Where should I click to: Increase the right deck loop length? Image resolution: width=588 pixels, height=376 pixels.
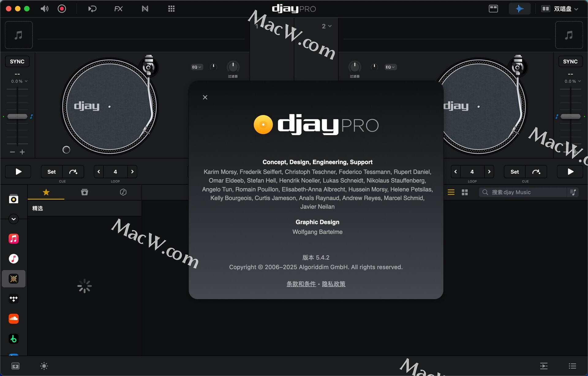click(489, 172)
